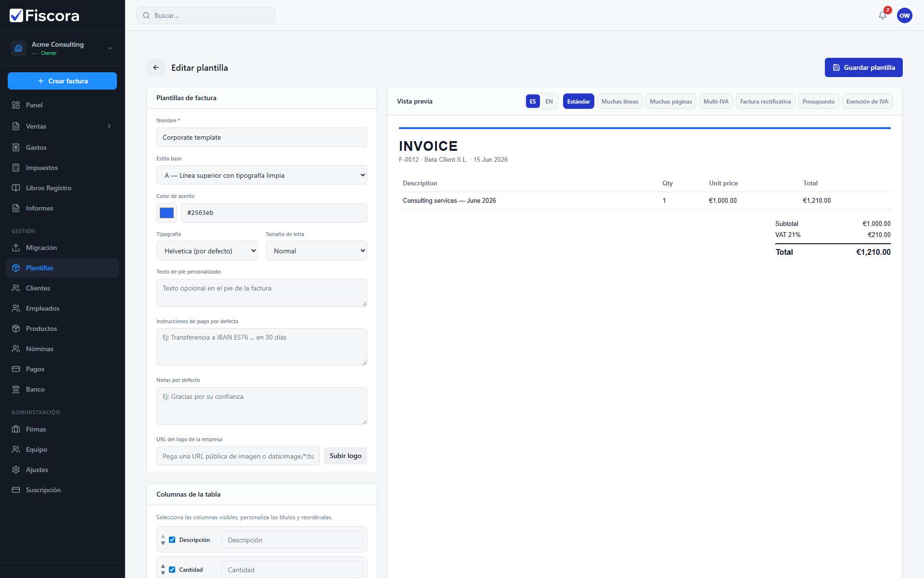Select the Ajustes gear icon

point(16,470)
